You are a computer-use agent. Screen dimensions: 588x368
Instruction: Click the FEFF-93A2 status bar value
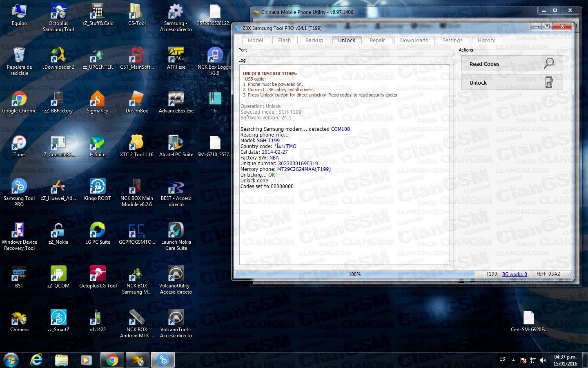(x=548, y=274)
